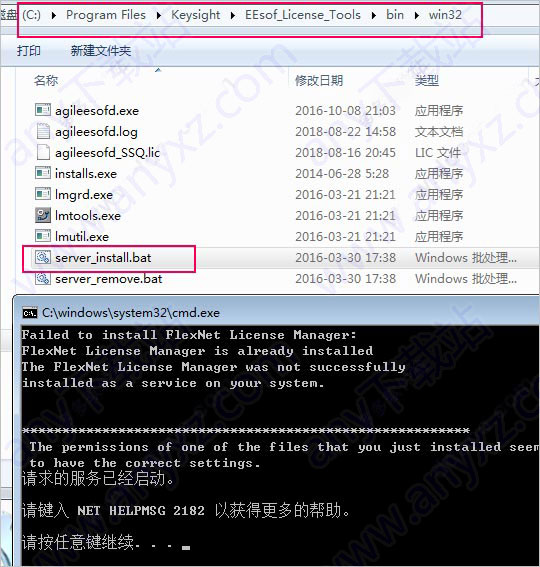The height and width of the screenshot is (567, 540).
Task: Go to the bin folder breadcrumb
Action: [x=395, y=15]
